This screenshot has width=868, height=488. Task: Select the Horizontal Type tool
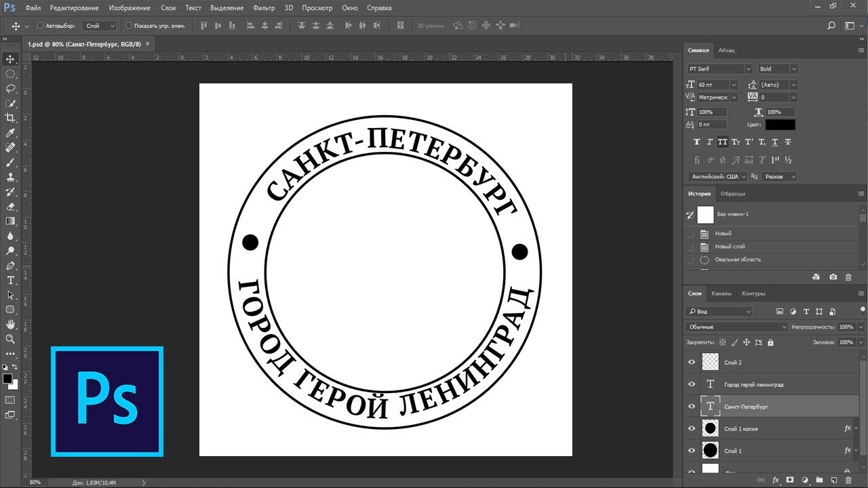(10, 281)
